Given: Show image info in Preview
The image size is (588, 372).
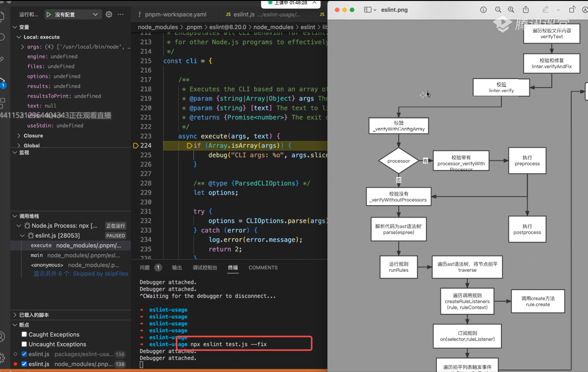Looking at the screenshot, I should [x=483, y=10].
